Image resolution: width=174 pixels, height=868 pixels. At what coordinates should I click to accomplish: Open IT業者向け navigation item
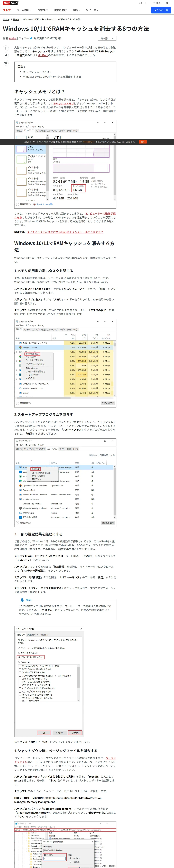[x=60, y=10]
